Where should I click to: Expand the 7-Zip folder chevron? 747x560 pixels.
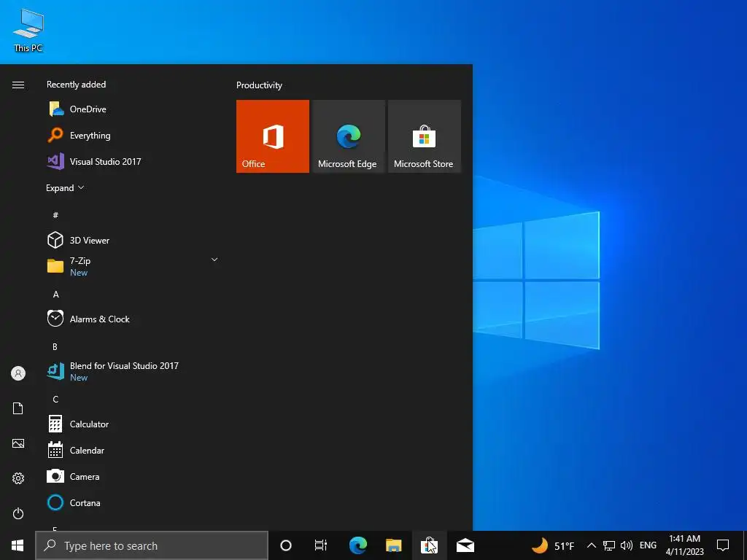click(214, 260)
